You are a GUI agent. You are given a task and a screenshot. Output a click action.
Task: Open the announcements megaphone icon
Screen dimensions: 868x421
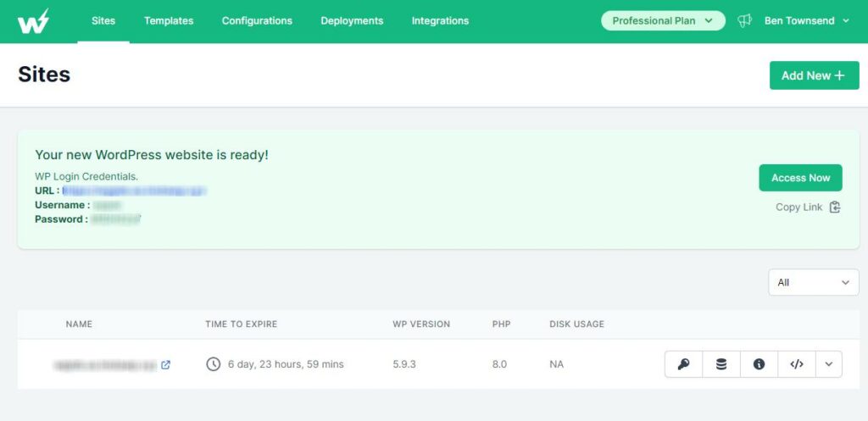point(744,21)
